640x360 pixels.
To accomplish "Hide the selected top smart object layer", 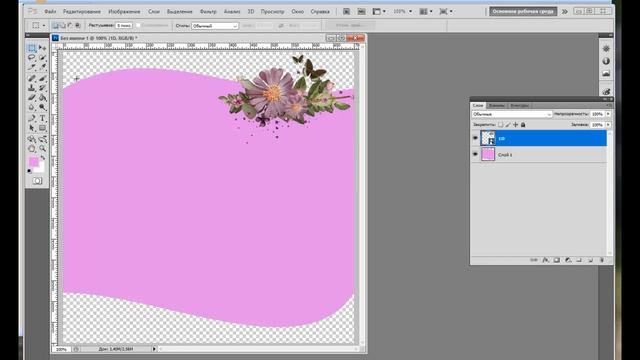I will pos(475,138).
